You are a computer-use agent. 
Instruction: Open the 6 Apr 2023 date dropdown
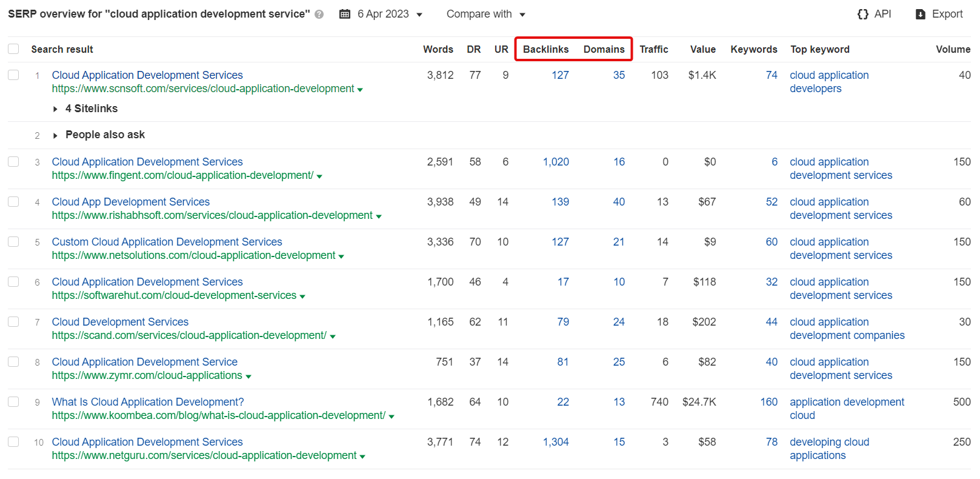click(390, 14)
